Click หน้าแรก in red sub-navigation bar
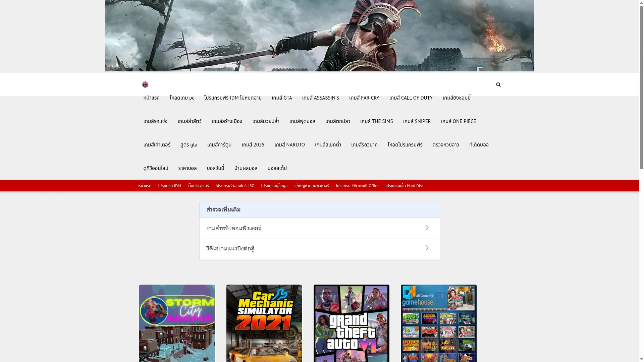The height and width of the screenshot is (362, 644). point(145,186)
